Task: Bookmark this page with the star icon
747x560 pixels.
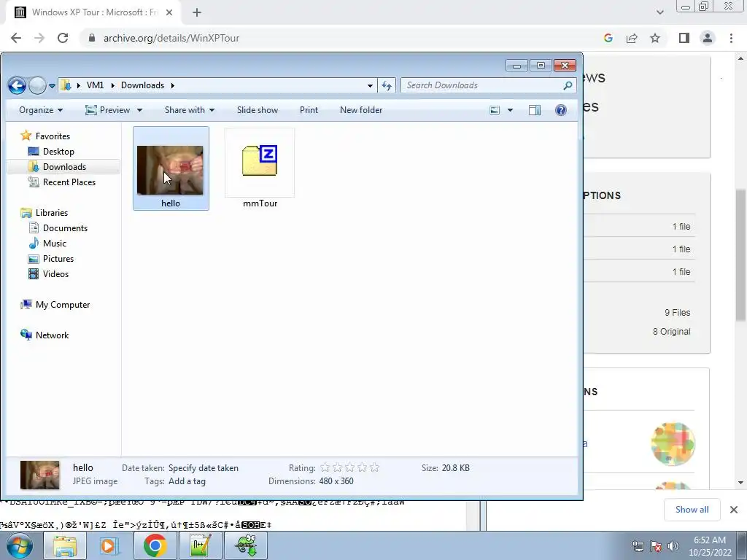Action: click(x=655, y=38)
